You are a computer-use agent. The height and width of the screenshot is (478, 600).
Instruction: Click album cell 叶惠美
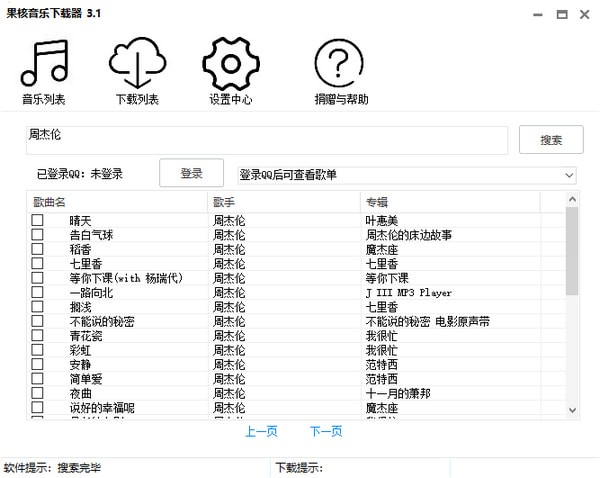click(x=382, y=221)
